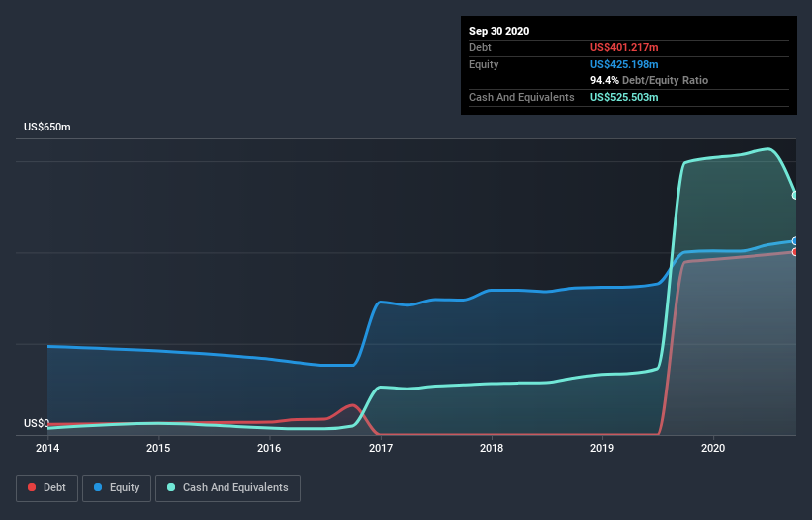Select the Cash endpoint marker on chart
This screenshot has height=520, width=812.
(795, 195)
